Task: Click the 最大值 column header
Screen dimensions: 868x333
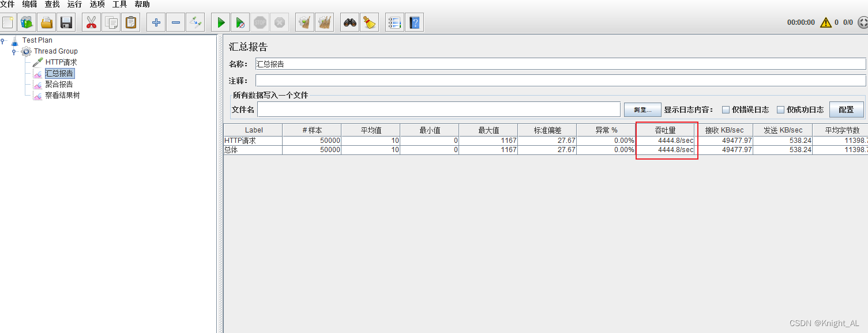Action: (x=489, y=130)
